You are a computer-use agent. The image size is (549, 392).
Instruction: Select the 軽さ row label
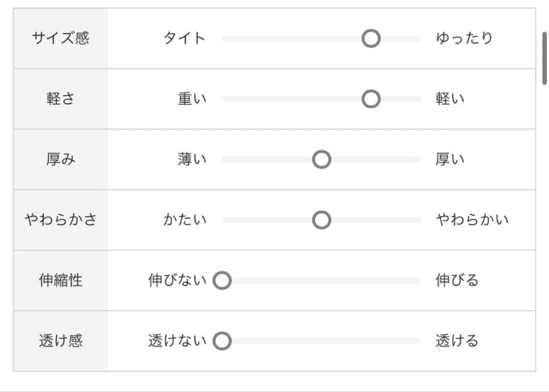click(60, 97)
